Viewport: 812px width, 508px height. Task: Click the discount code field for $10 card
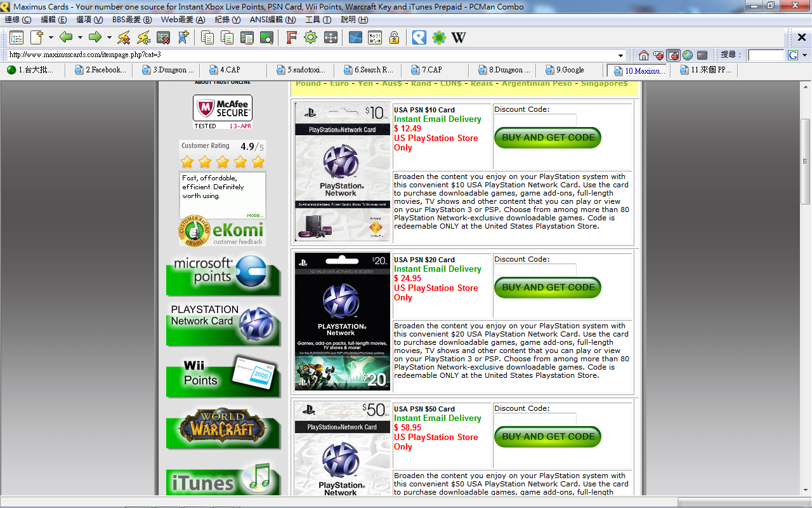tap(535, 119)
